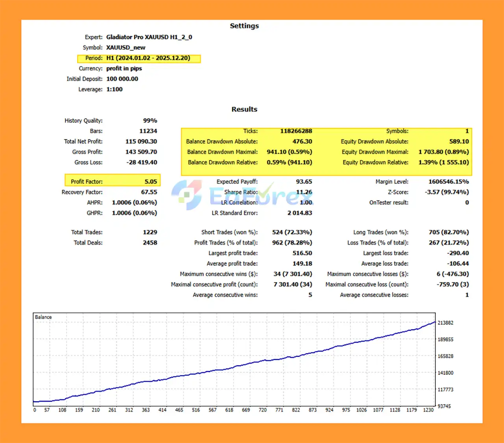This screenshot has width=504, height=443.
Task: Click the 213882 label on chart y-axis
Action: [445, 323]
